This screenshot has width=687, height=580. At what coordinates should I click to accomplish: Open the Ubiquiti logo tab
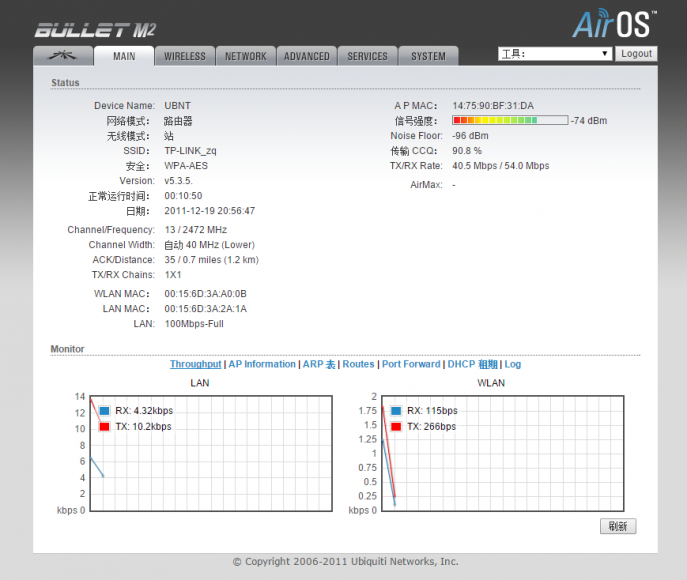63,56
